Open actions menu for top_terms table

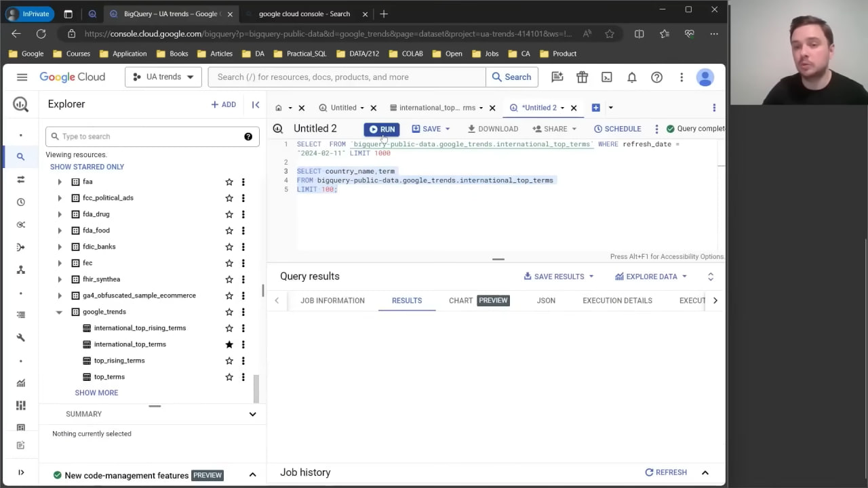click(x=243, y=377)
